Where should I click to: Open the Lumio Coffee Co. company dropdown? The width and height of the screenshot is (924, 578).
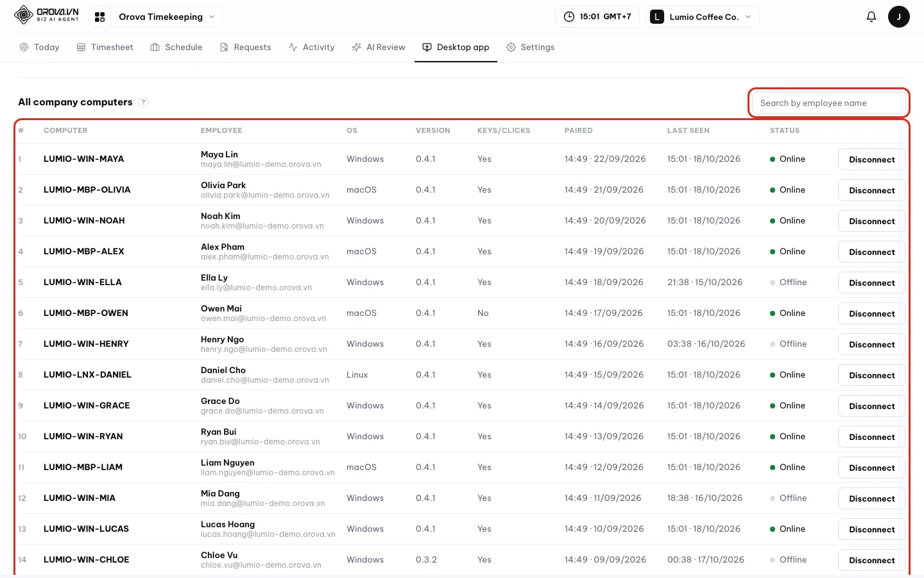point(703,17)
